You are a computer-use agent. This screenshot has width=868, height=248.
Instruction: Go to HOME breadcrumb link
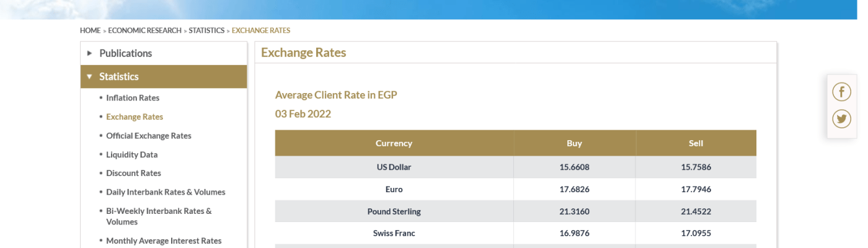[90, 30]
